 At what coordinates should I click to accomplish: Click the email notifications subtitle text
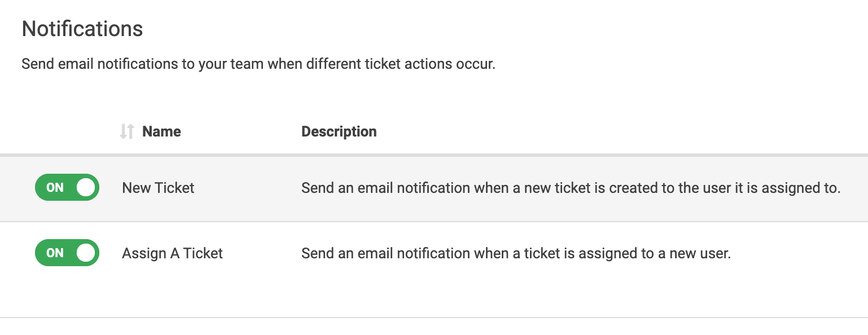(258, 64)
